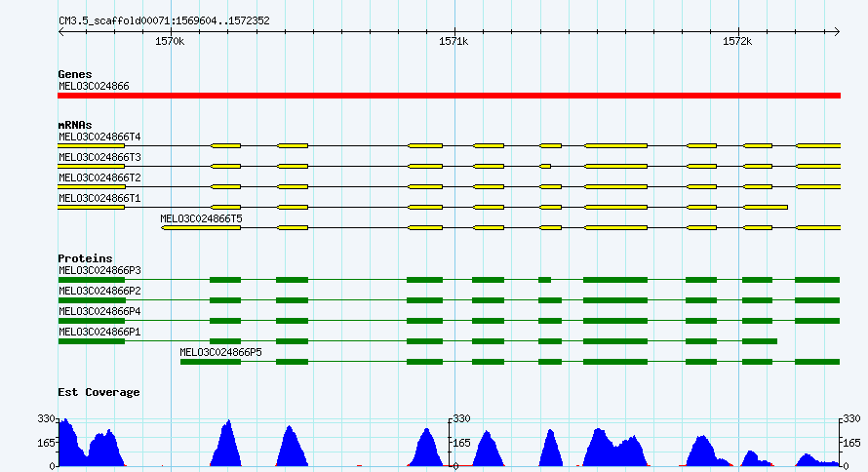Select the Proteins track title

[85, 258]
